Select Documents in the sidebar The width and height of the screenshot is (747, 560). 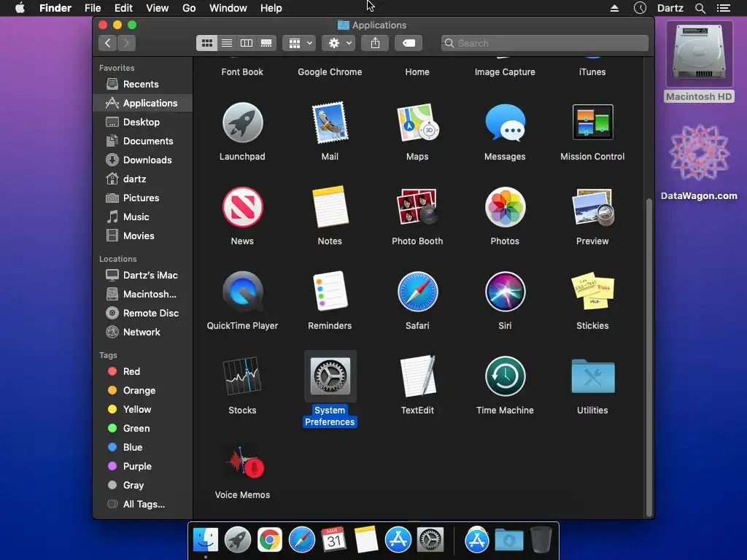coord(143,141)
